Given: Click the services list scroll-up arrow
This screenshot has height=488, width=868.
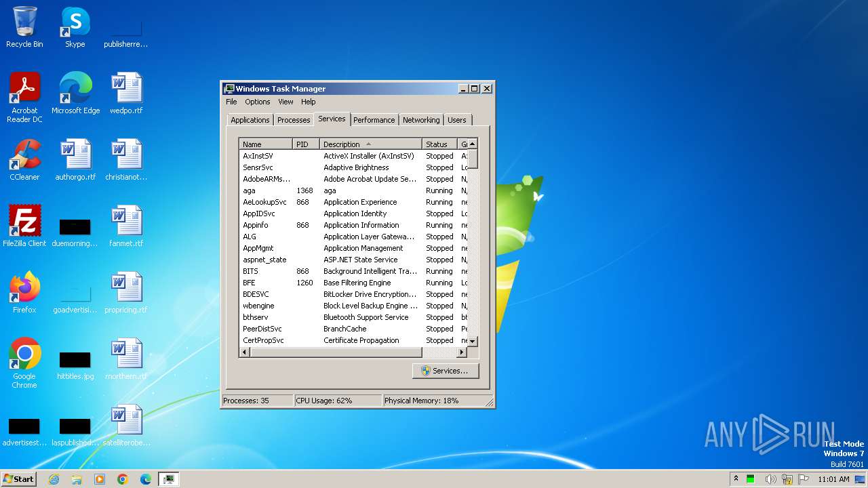Looking at the screenshot, I should click(x=473, y=144).
